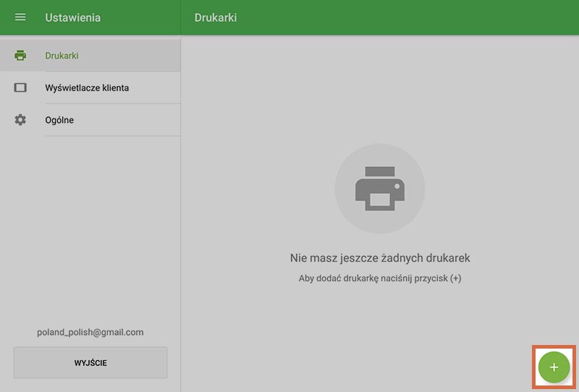This screenshot has height=392, width=579.
Task: Click the Ustawienia title in the header
Action: tap(72, 17)
